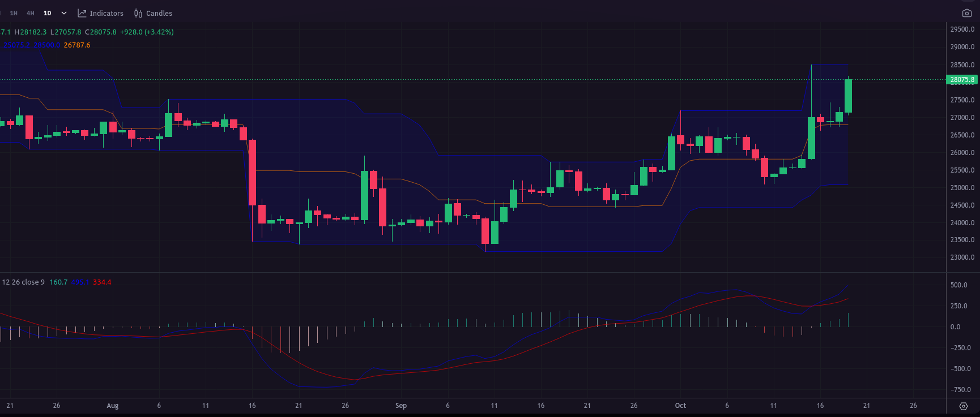Open the Candles chart type selector

point(153,13)
